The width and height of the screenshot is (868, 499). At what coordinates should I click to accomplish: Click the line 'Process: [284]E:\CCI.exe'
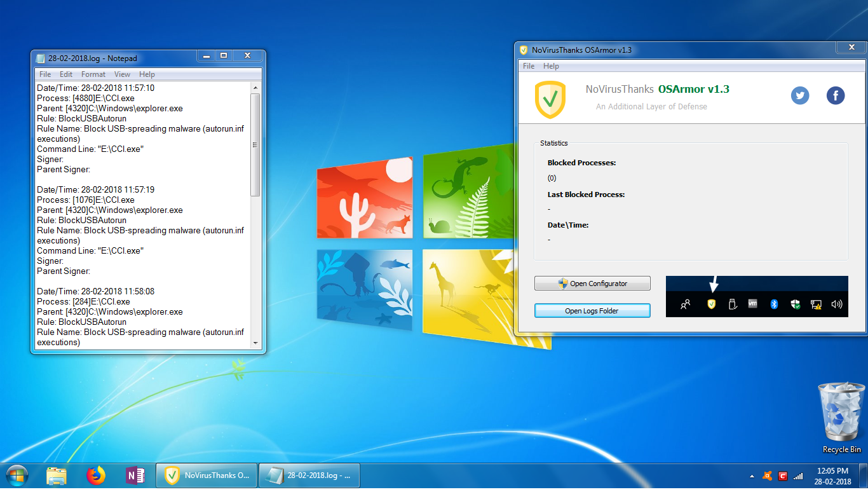(83, 302)
